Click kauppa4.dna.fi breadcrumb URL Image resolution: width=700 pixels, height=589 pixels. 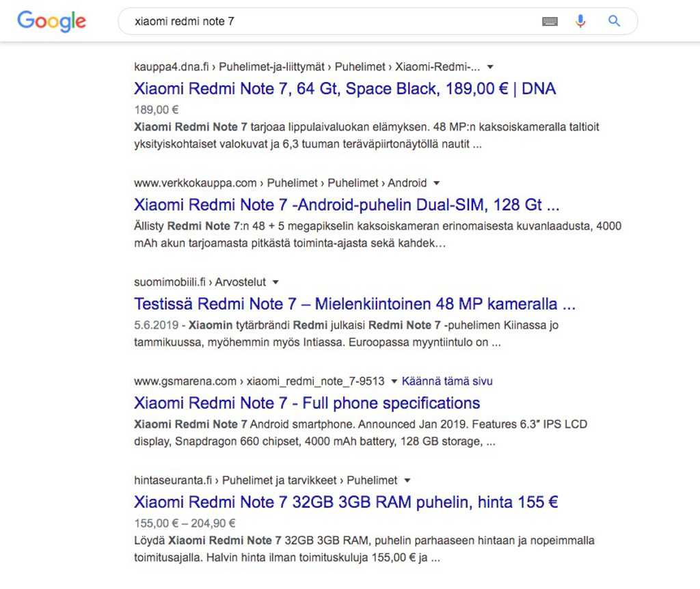coord(307,67)
